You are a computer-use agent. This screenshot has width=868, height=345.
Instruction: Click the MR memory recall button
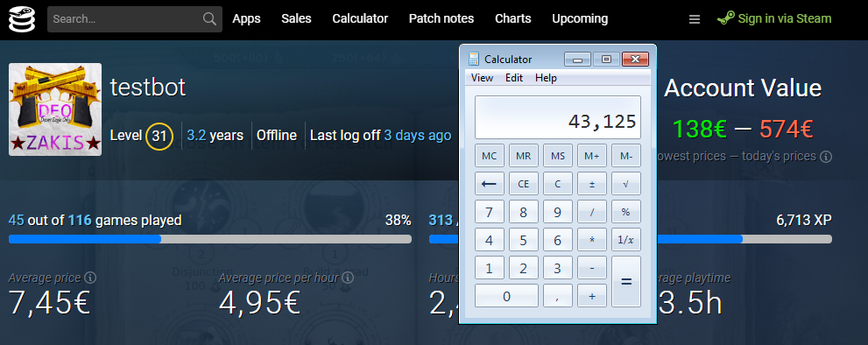524,156
